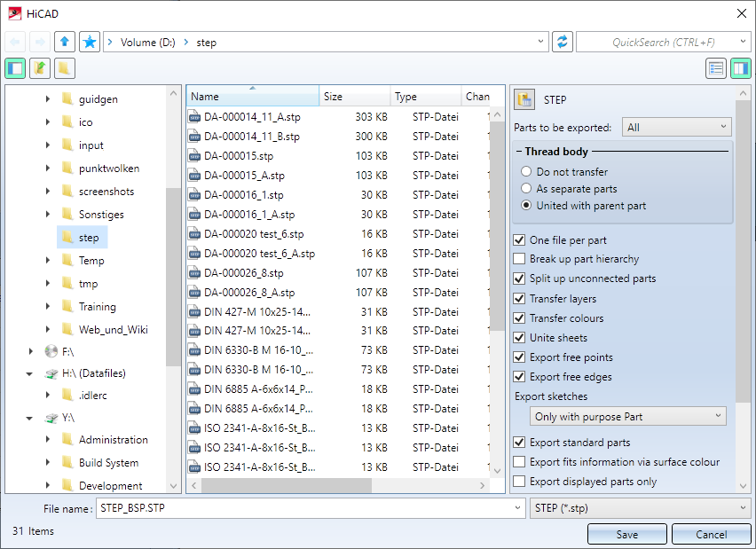756x549 pixels.
Task: Open the Export sketches dropdown
Action: [628, 417]
